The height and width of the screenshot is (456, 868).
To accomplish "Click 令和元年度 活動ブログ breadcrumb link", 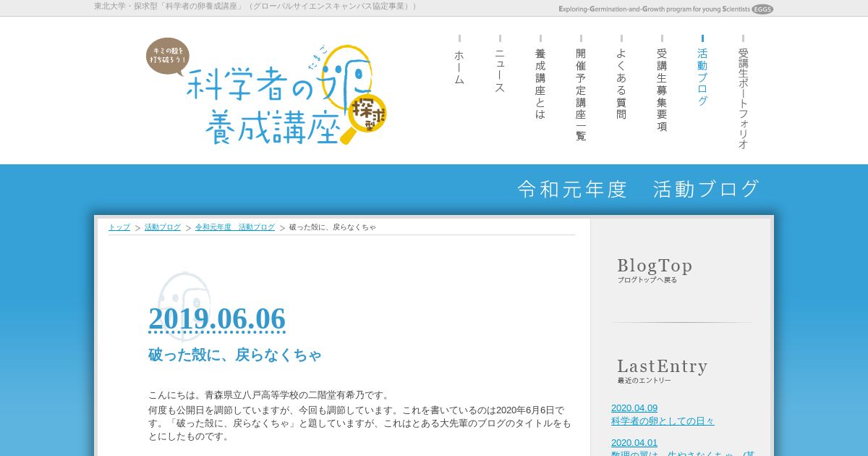I will click(235, 227).
